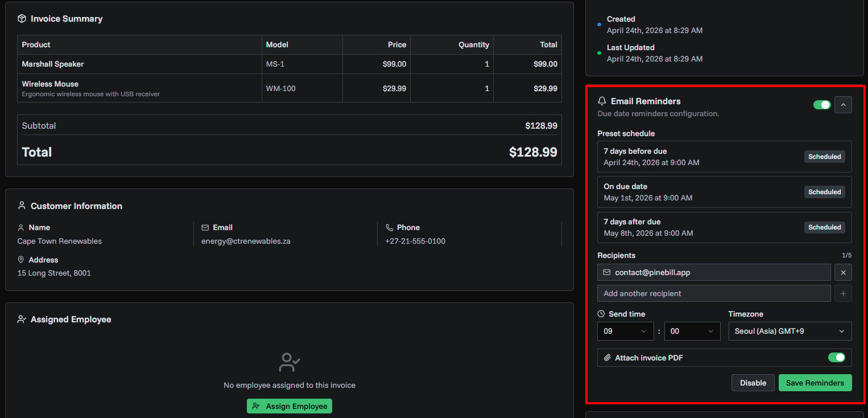Toggle the Email Reminders master switch
The image size is (868, 418).
[822, 105]
